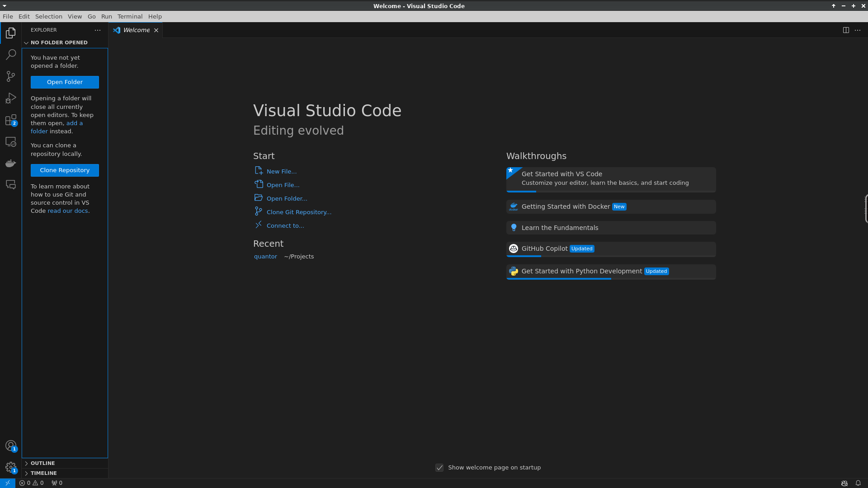This screenshot has width=868, height=488.
Task: Open the Source Control panel
Action: 11,75
